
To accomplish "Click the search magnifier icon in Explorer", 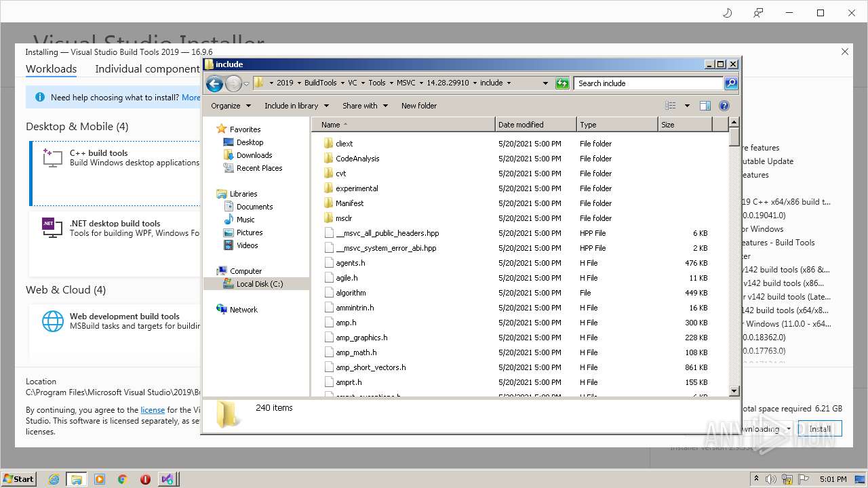I will 730,83.
